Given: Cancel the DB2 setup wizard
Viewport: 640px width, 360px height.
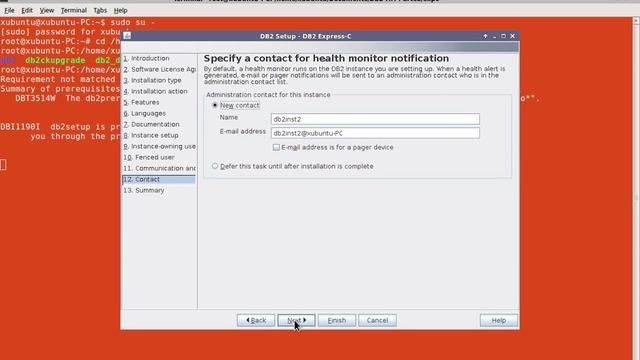Looking at the screenshot, I should 377,320.
